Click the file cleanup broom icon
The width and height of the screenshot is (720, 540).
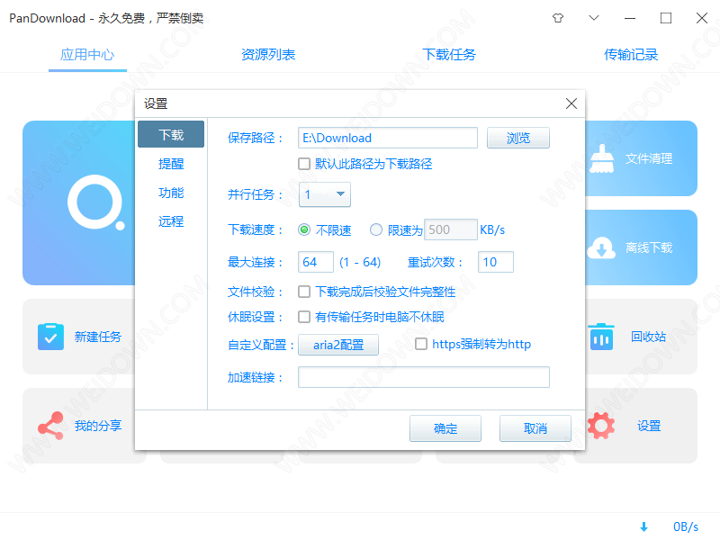[x=601, y=158]
